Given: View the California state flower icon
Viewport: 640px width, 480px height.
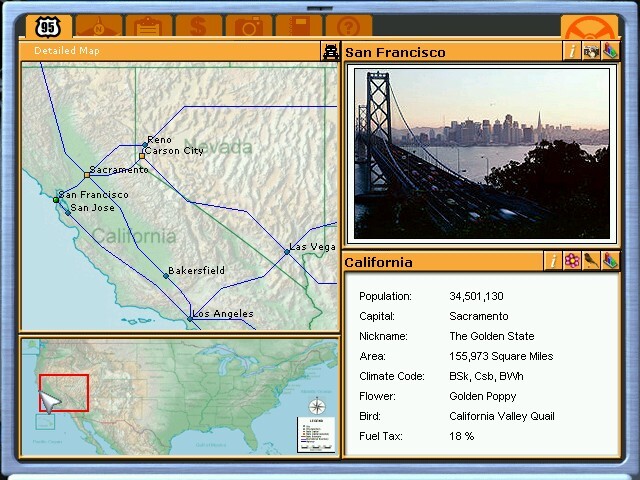Looking at the screenshot, I should coord(572,262).
